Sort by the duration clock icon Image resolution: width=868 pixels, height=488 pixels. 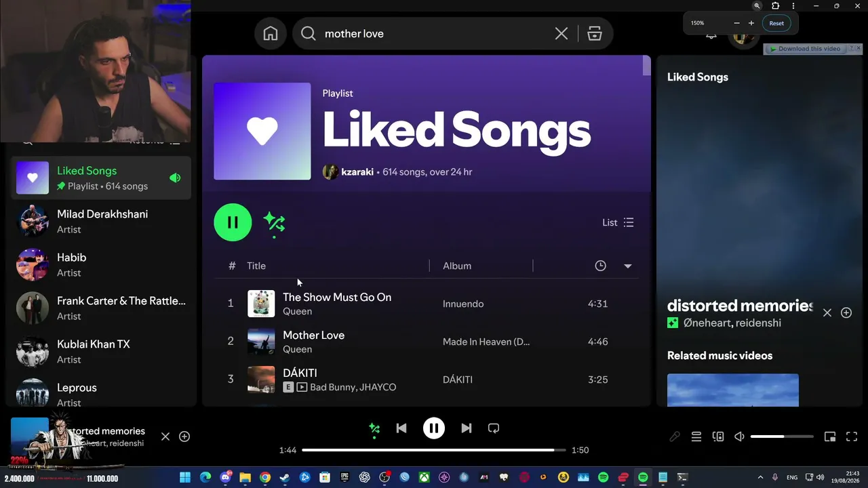[600, 266]
